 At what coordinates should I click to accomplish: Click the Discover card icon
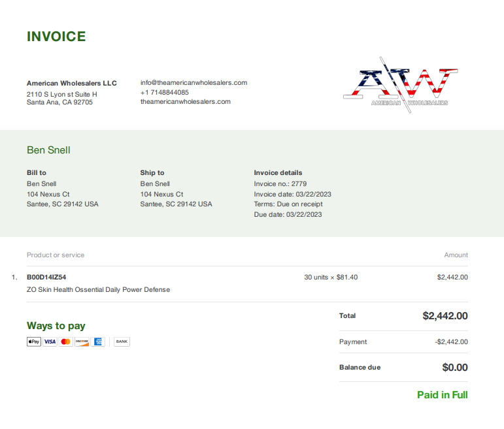click(x=82, y=342)
